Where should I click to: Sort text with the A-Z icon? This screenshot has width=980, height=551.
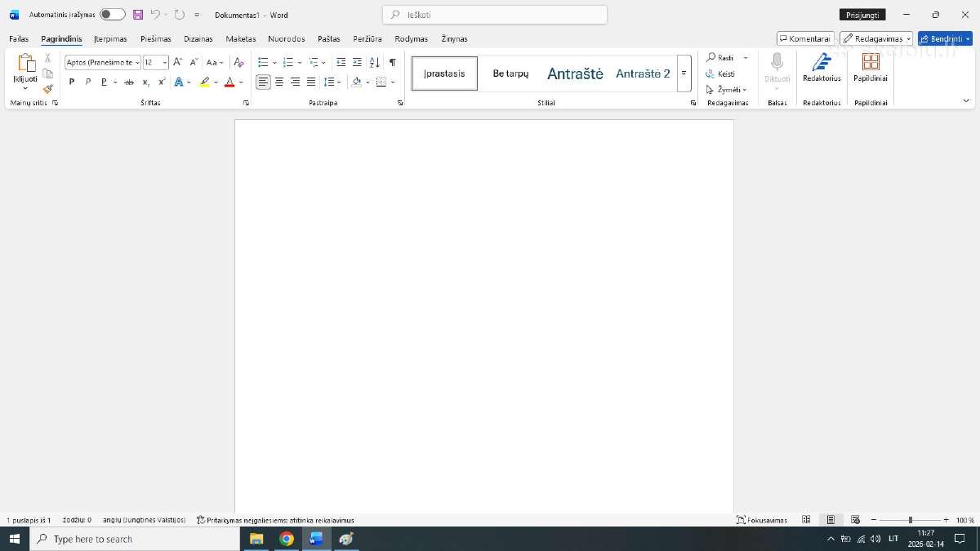[x=374, y=62]
